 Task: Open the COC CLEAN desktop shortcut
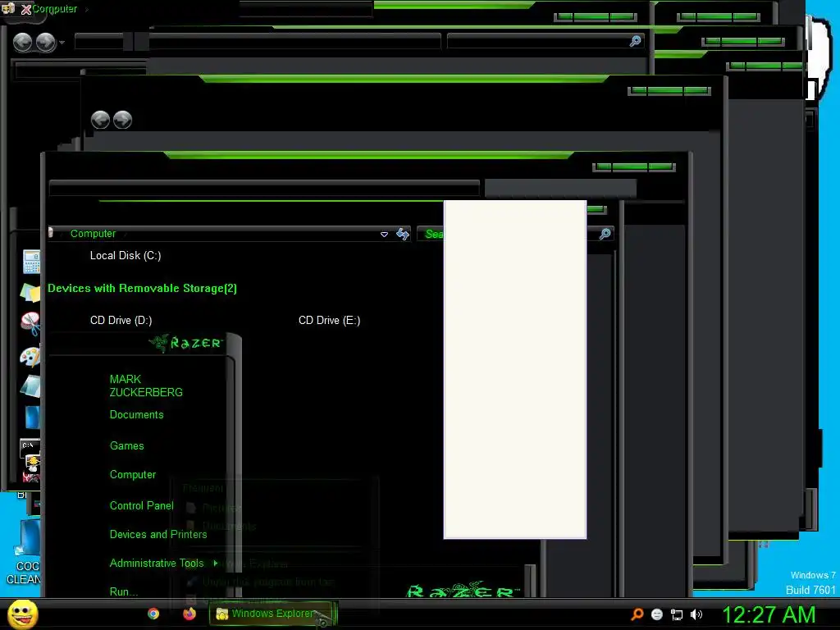click(x=22, y=553)
